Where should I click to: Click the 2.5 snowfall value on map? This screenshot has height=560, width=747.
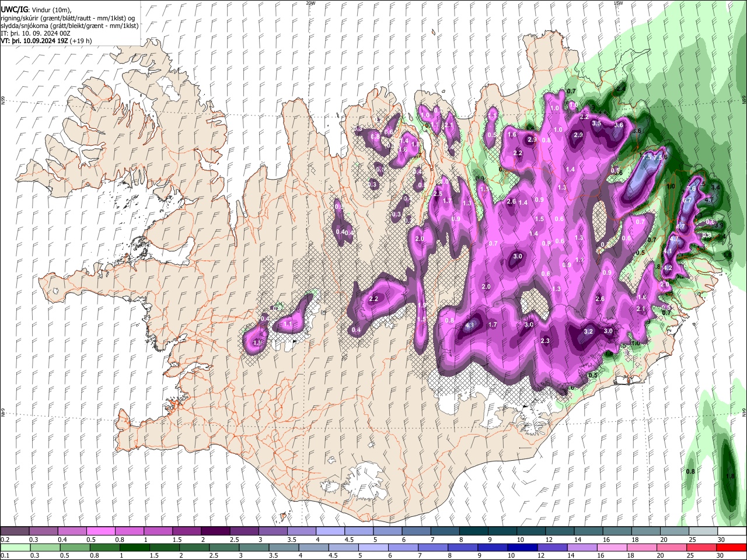(438, 194)
